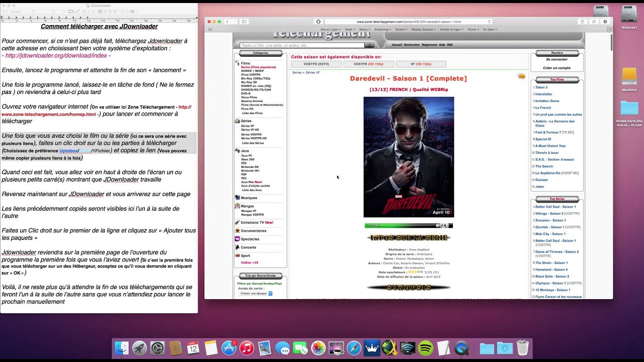Open Calendar icon in the Dock
644x362 pixels.
(x=193, y=348)
